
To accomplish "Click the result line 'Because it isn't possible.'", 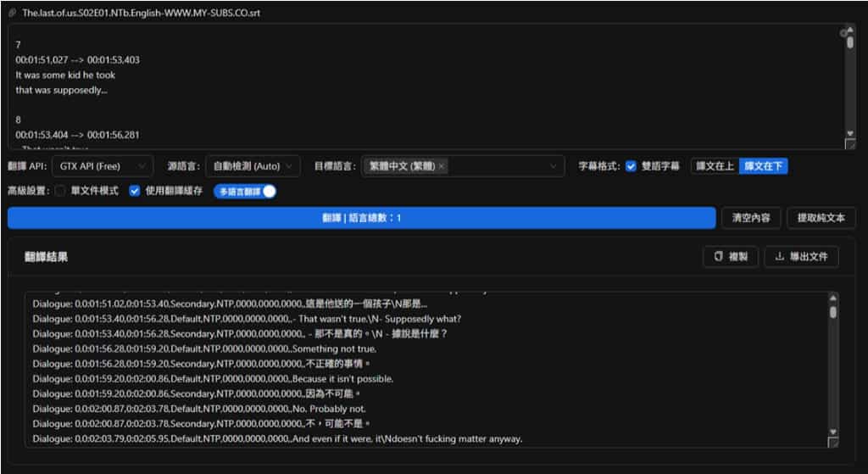I will tap(213, 379).
